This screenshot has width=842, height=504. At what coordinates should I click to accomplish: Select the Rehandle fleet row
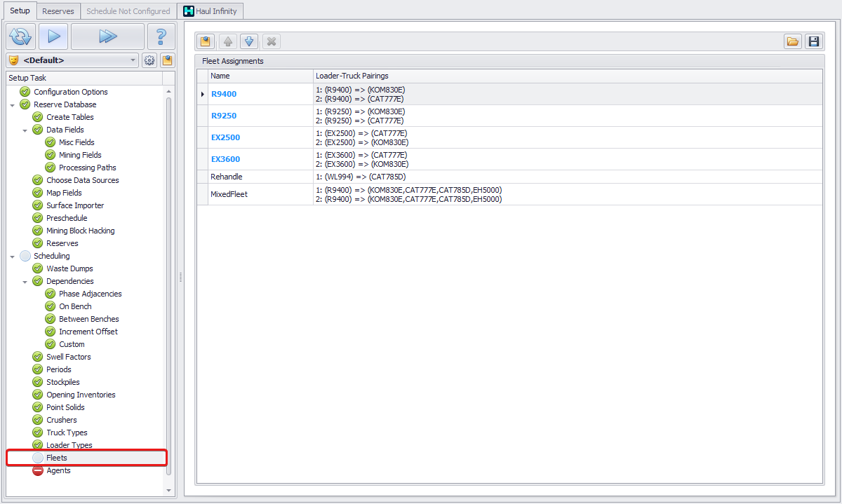tap(509, 177)
